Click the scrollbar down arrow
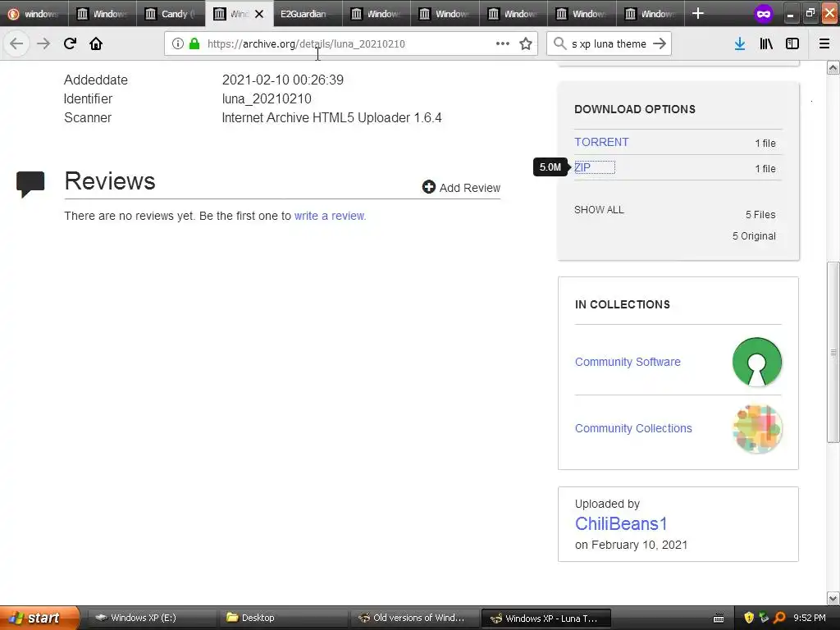 pos(833,598)
